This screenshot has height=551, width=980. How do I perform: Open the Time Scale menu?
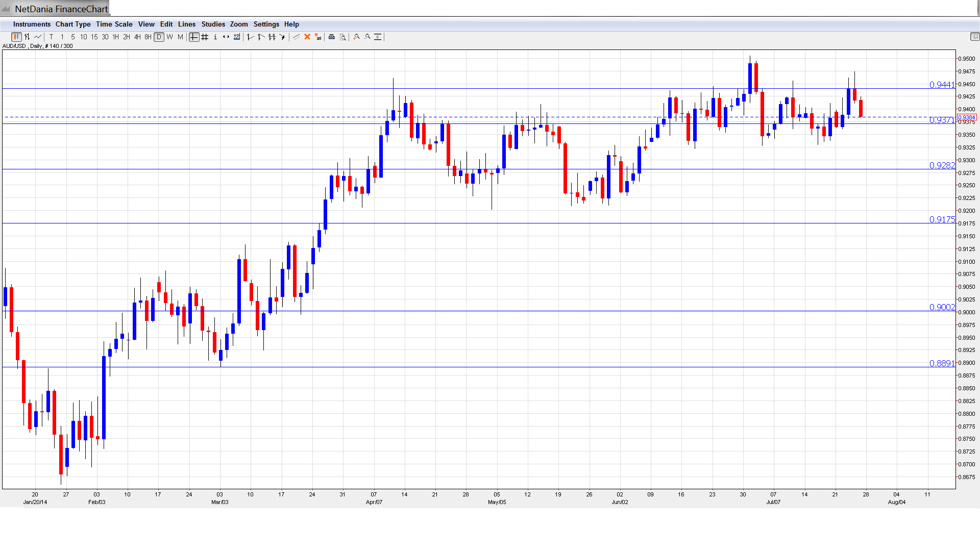[114, 24]
